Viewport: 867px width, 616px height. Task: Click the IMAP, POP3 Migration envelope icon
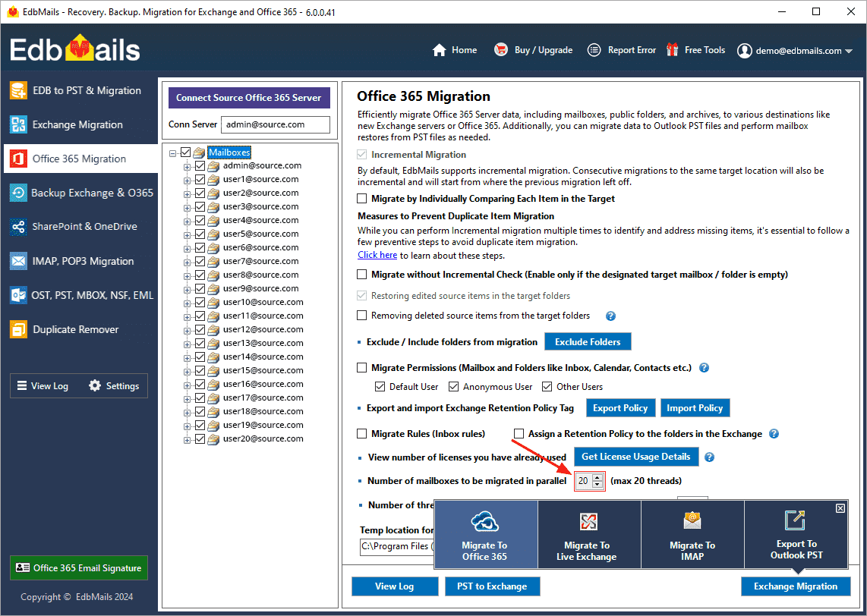click(18, 261)
